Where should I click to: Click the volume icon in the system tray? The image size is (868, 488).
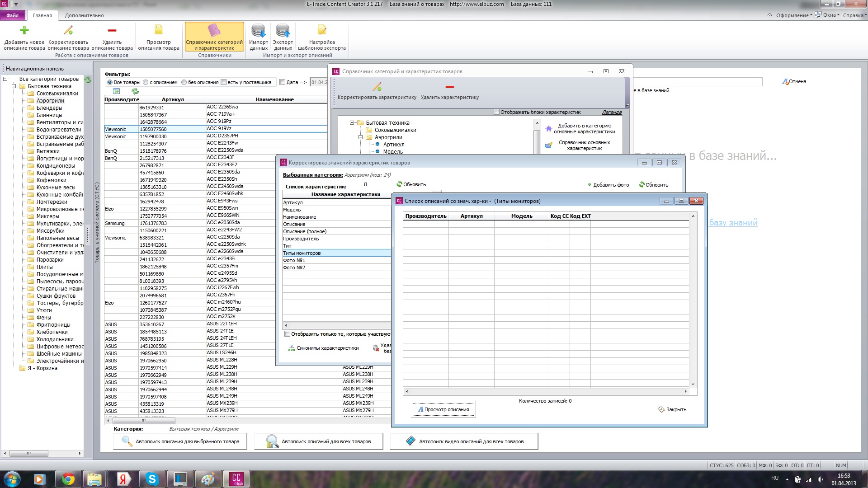[820, 479]
